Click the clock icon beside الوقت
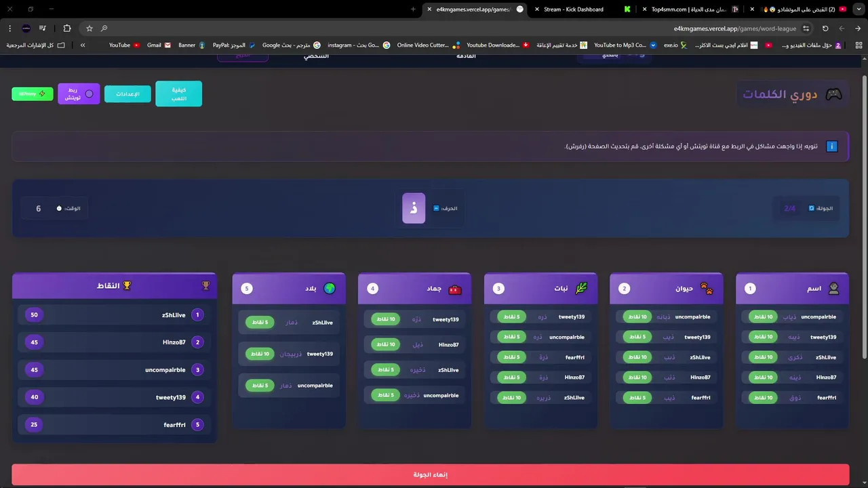This screenshot has height=488, width=868. pos(59,209)
